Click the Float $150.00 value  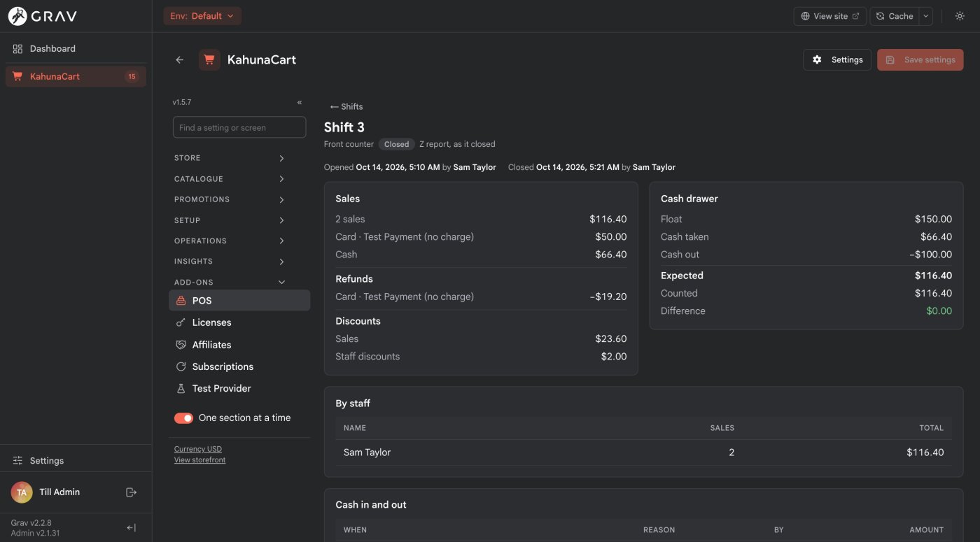click(933, 219)
